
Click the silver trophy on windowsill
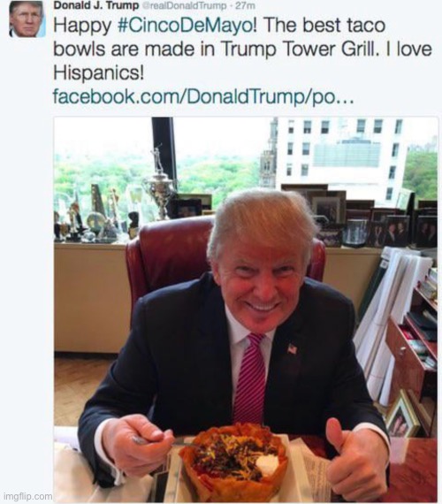click(x=159, y=183)
